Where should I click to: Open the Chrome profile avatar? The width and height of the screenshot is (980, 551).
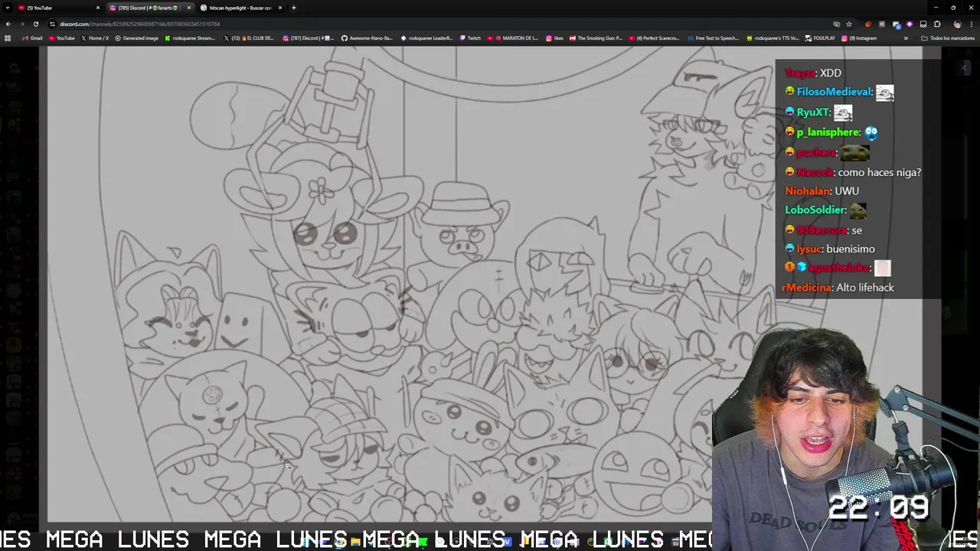point(957,24)
